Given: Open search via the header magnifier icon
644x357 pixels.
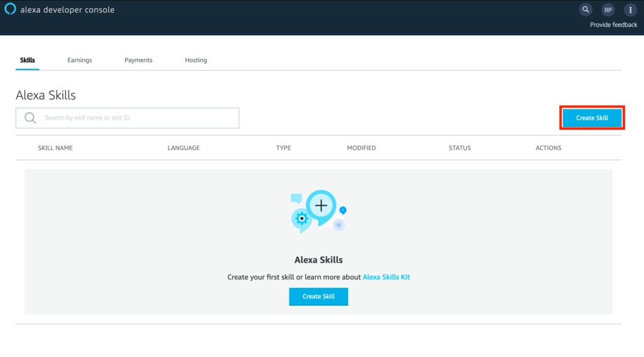Looking at the screenshot, I should pyautogui.click(x=586, y=10).
